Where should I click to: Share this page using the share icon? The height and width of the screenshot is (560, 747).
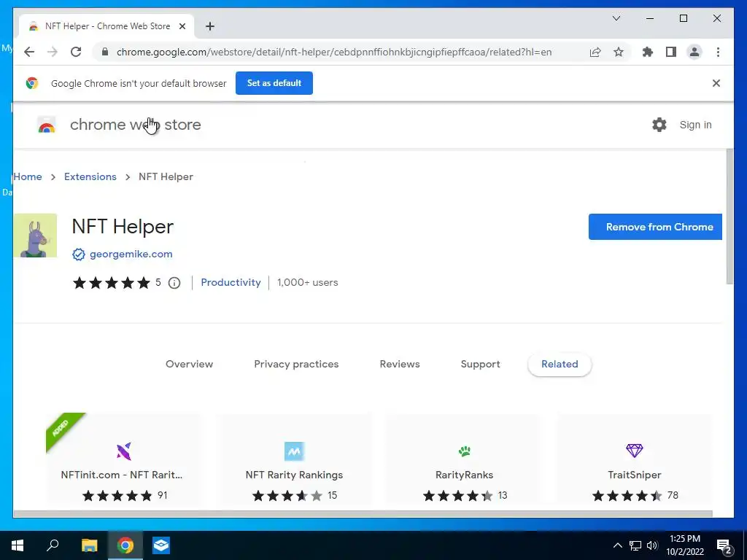[x=595, y=52]
